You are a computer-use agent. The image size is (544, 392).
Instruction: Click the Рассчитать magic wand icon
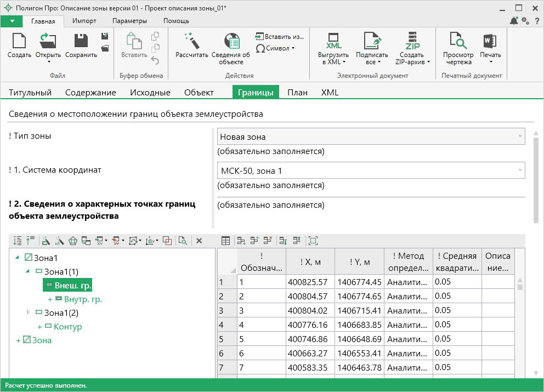(x=191, y=41)
